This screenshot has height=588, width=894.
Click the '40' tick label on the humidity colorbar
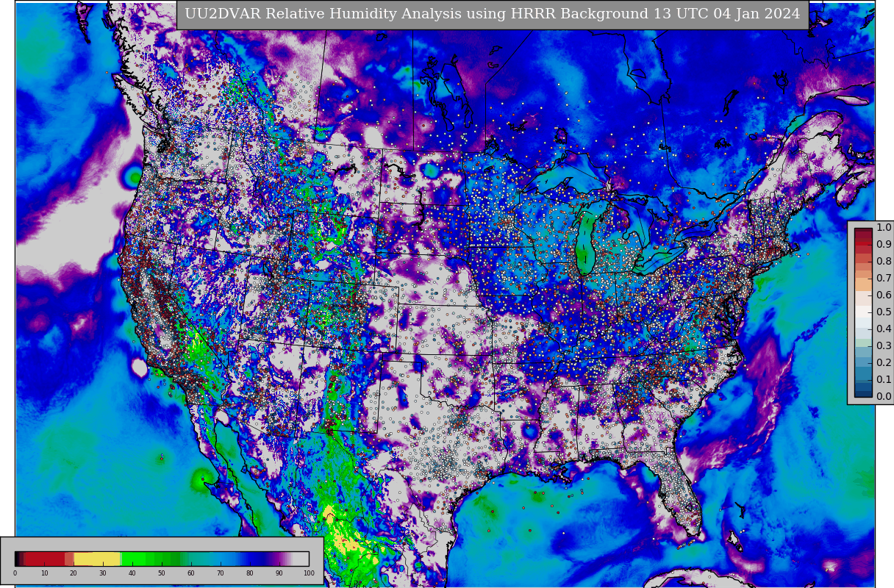(x=132, y=573)
